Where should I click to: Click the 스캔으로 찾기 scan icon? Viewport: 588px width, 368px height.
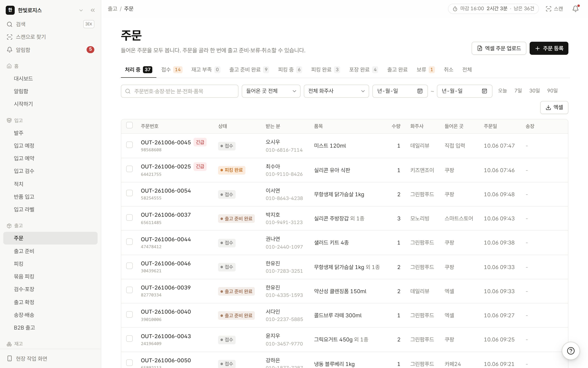9,37
